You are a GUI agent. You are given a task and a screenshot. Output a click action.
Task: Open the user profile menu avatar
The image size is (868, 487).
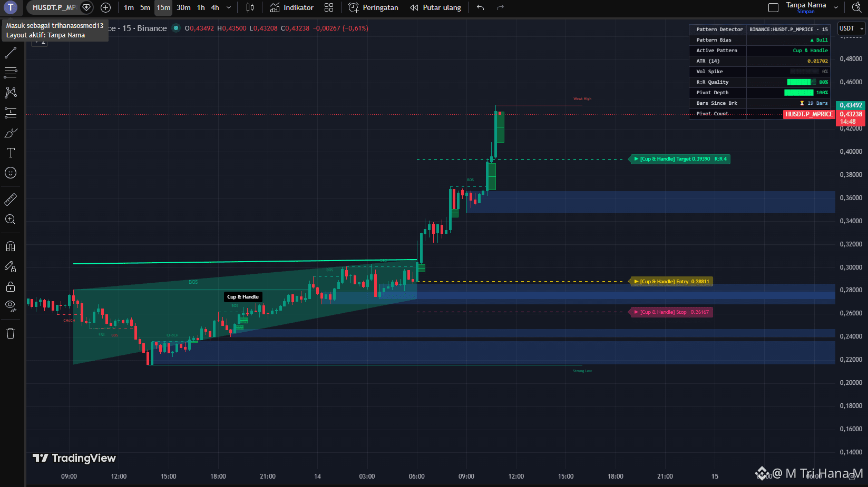tap(11, 7)
